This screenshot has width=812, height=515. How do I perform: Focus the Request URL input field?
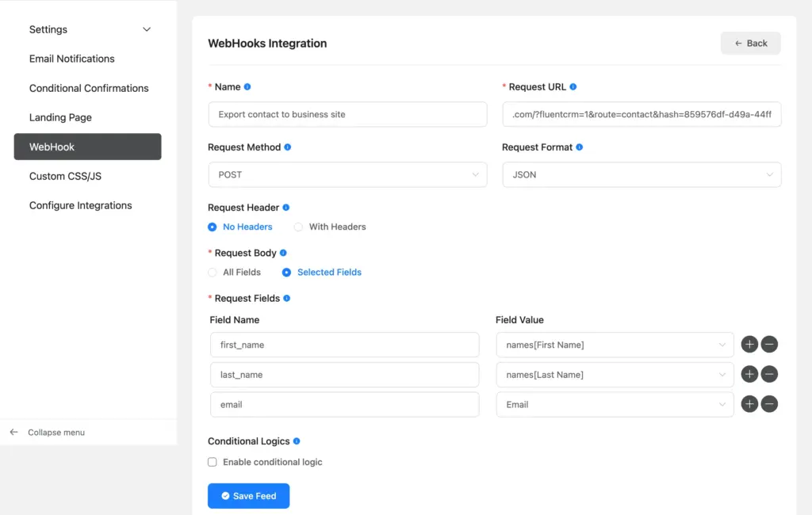pyautogui.click(x=642, y=114)
